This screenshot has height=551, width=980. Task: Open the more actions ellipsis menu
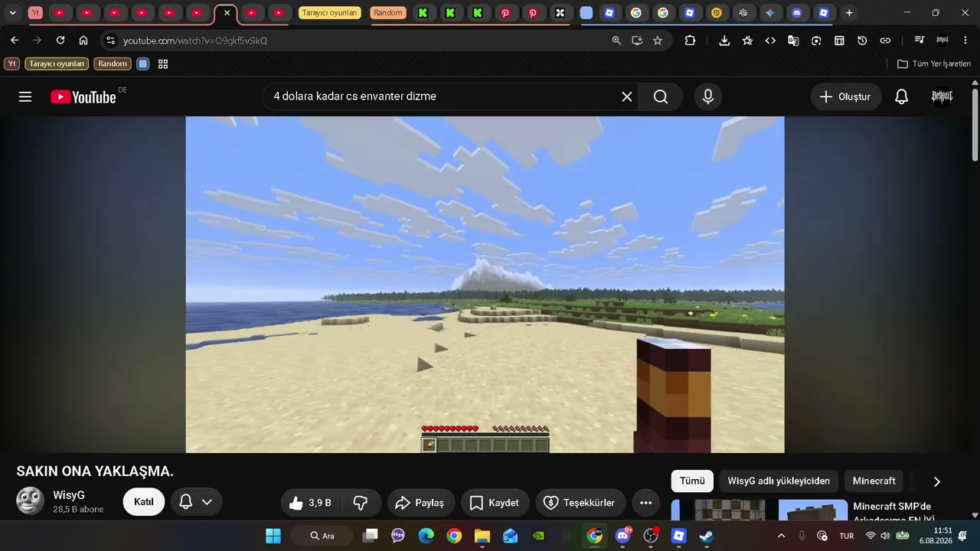[645, 503]
